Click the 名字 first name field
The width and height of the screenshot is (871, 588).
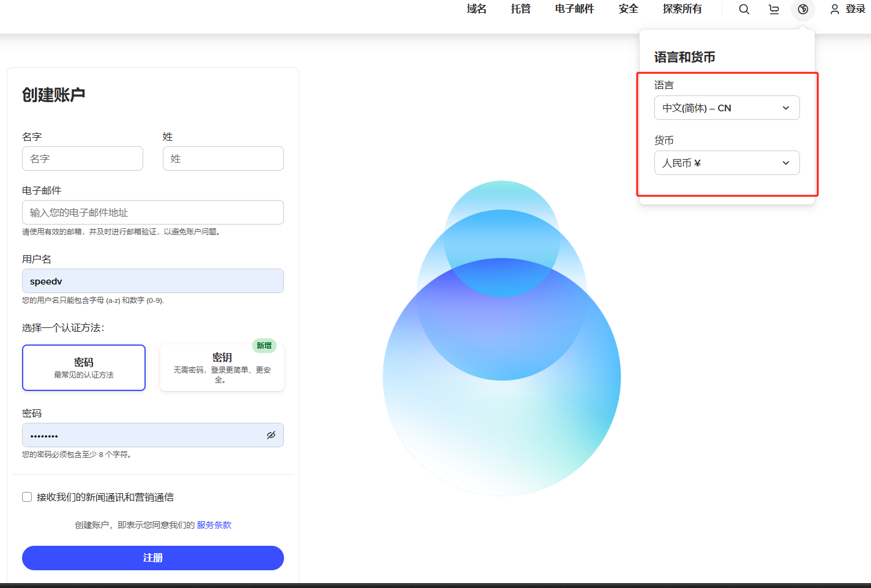pos(83,158)
